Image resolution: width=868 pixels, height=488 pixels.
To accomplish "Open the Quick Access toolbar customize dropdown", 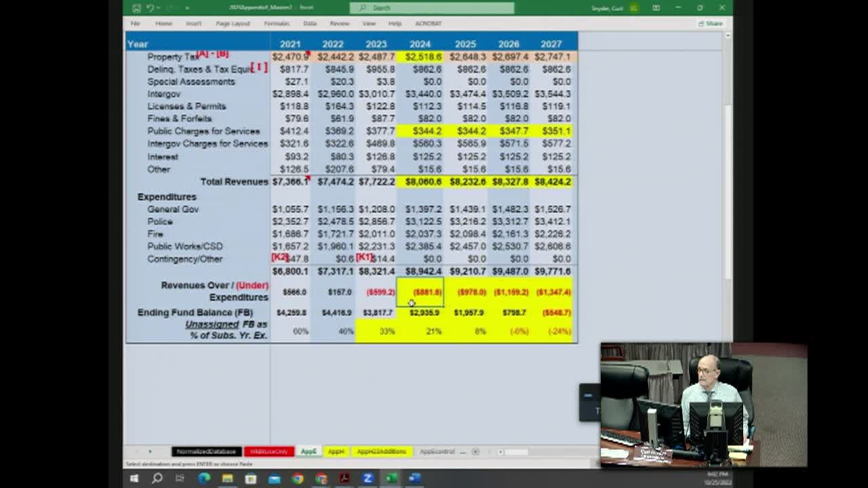I will [187, 8].
